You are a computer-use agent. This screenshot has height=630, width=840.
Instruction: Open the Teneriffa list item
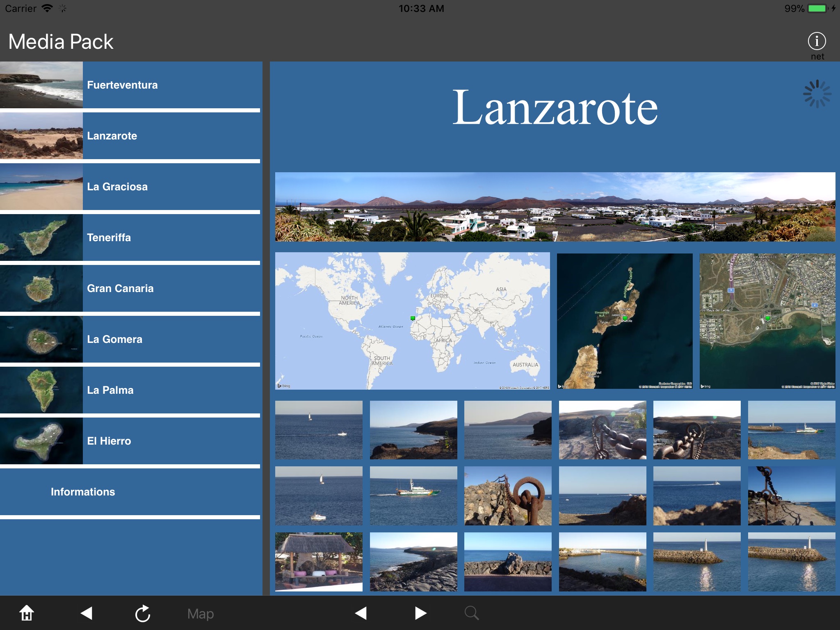pos(109,237)
